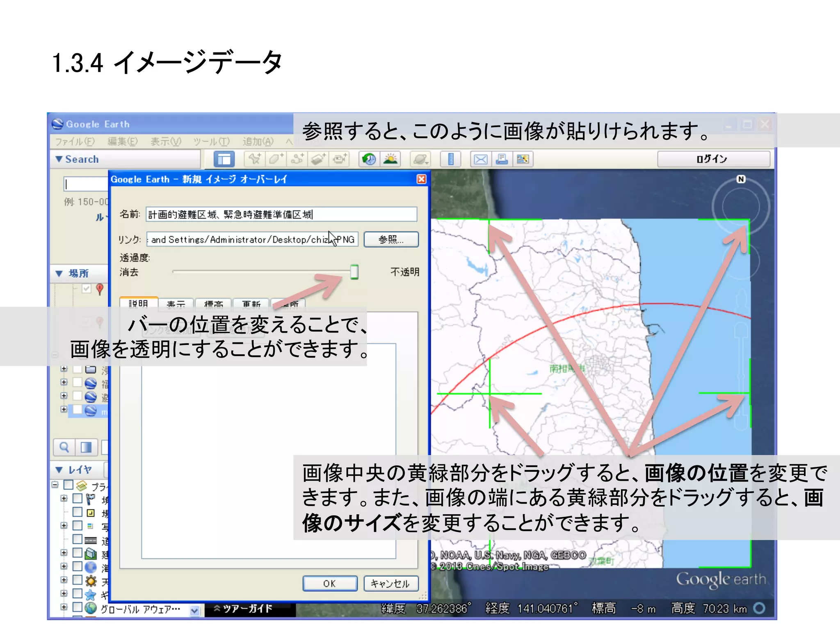Viewport: 840px width, 630px height.
Task: Confirm the overlay with the OK button
Action: click(330, 583)
